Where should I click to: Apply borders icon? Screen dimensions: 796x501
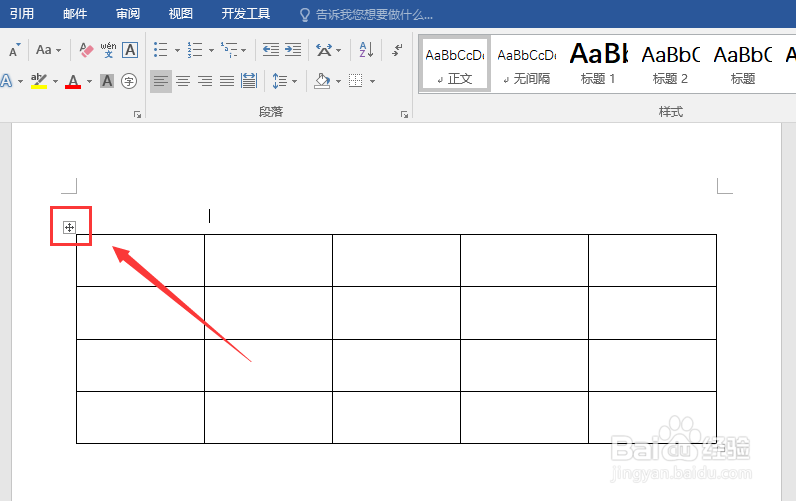click(355, 81)
